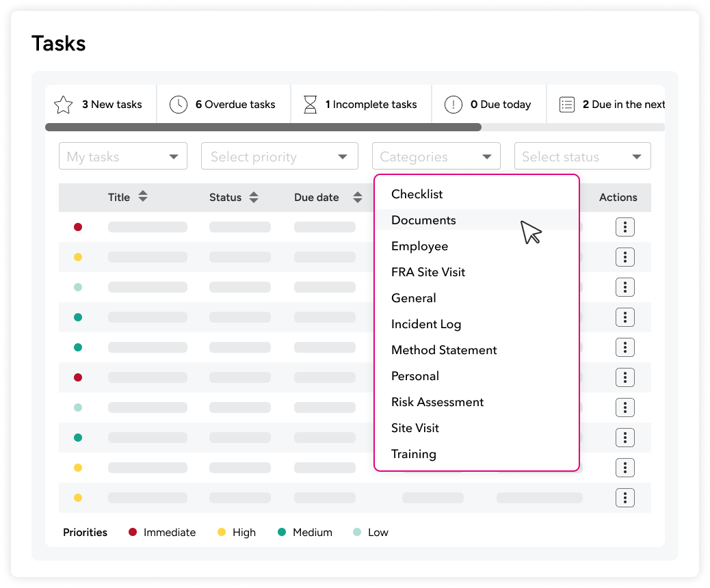Sort the table by Title column arrows
Viewport: 710px width, 588px height.
(143, 196)
